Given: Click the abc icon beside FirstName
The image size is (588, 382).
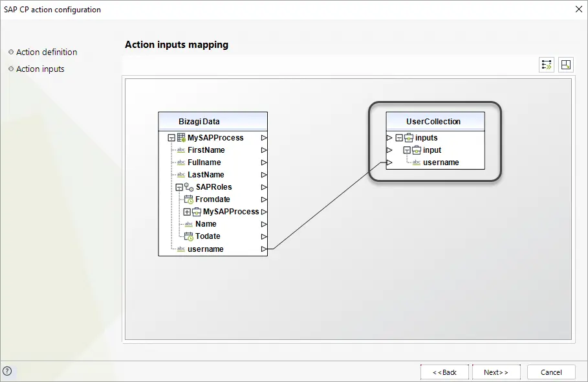Looking at the screenshot, I should 181,150.
